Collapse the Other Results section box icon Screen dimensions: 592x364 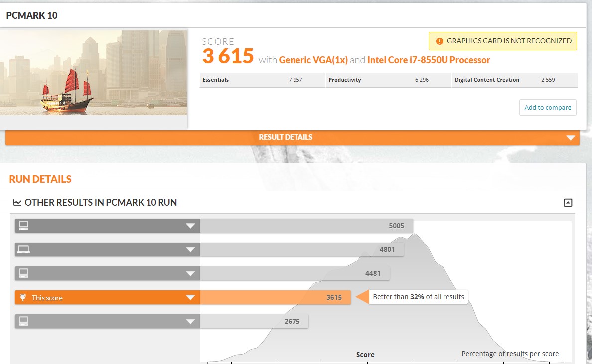point(568,203)
